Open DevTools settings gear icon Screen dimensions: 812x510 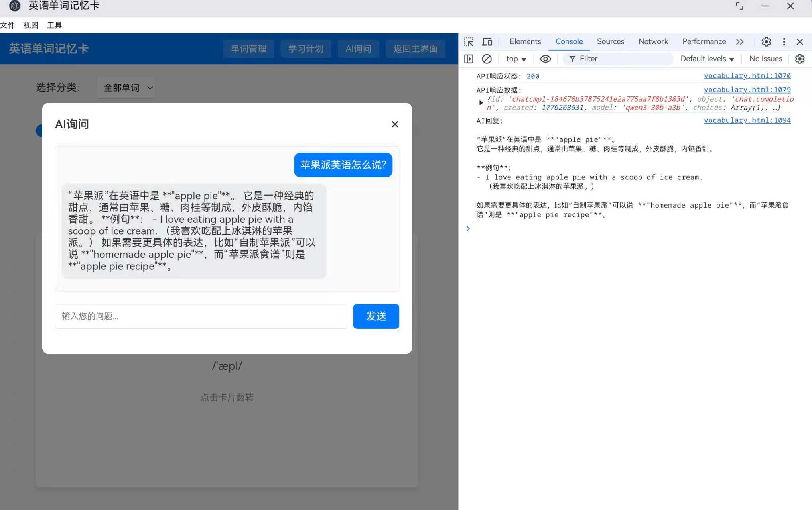click(x=766, y=42)
